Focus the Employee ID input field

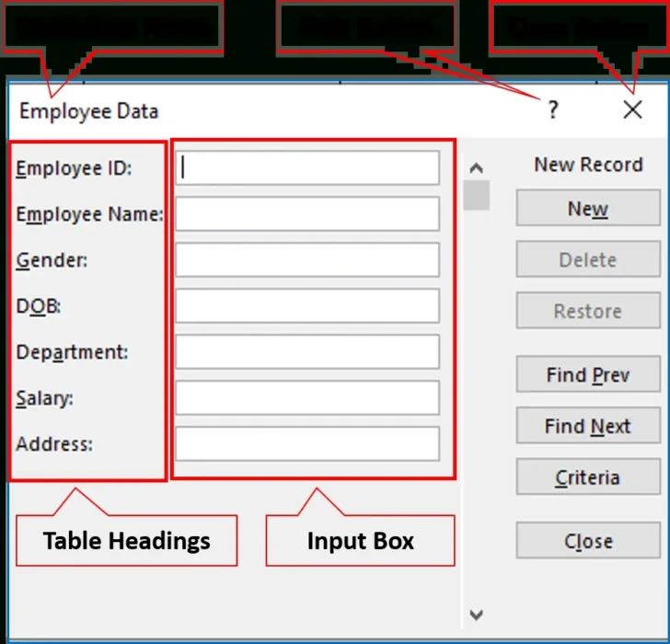coord(307,167)
